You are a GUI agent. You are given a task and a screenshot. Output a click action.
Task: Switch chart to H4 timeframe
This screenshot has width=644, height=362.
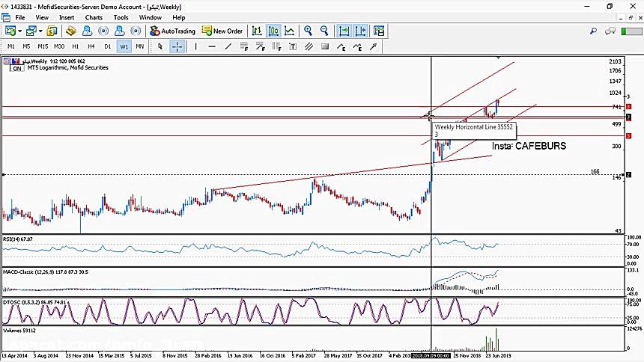91,46
